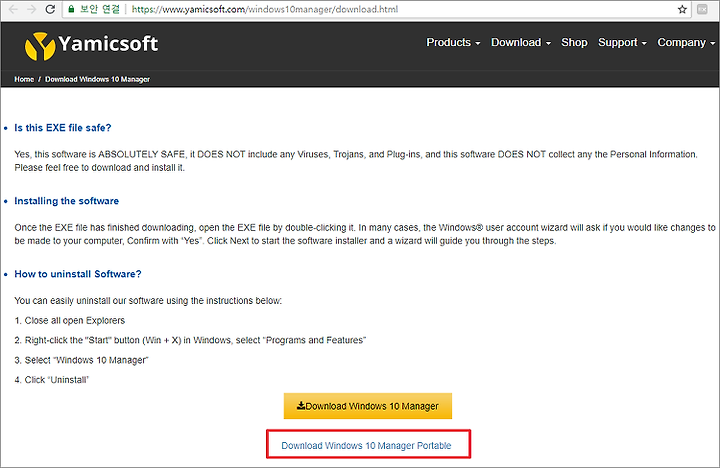
Task: Click the Download Windows 10 Manager breadcrumb
Action: (97, 79)
